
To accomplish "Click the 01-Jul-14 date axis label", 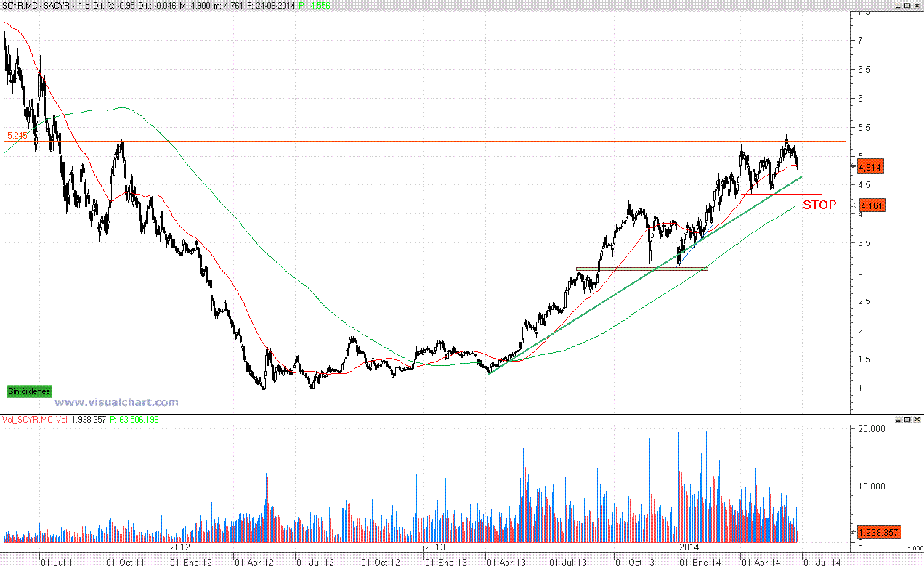I will click(822, 562).
